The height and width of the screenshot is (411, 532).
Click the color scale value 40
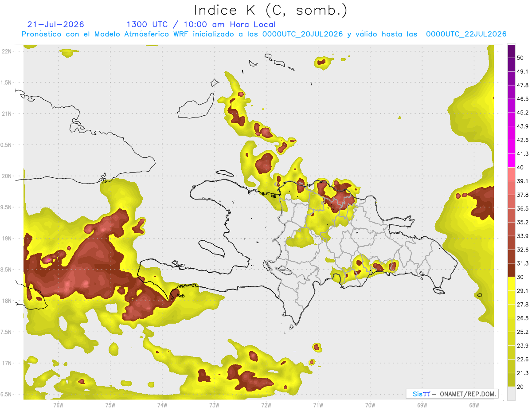coord(521,168)
